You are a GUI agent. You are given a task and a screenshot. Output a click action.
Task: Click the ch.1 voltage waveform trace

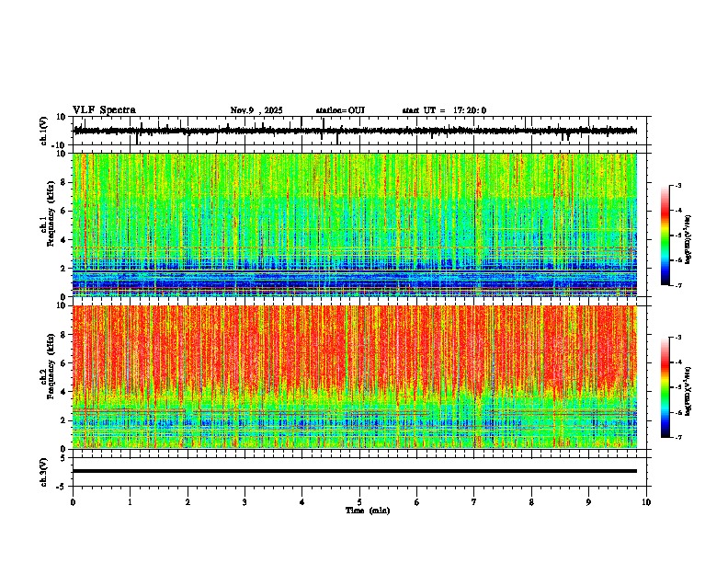pyautogui.click(x=355, y=131)
